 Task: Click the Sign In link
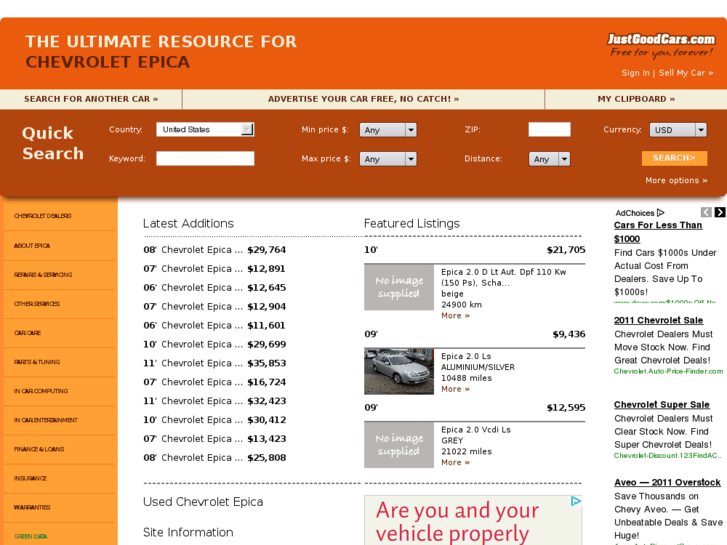pos(635,73)
